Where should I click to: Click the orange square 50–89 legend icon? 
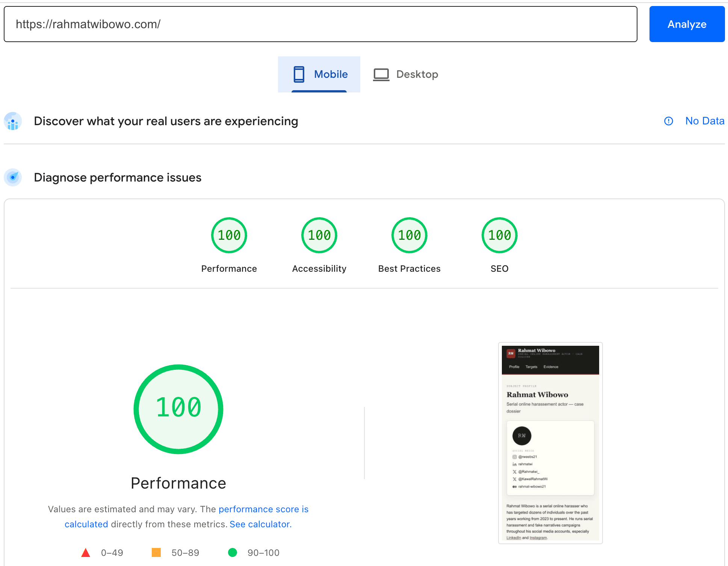pos(156,552)
